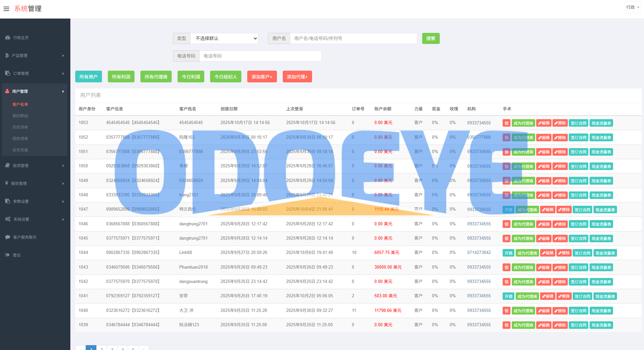Toggle 锁 lock button for user 1053
The width and height of the screenshot is (644, 350).
click(x=506, y=123)
